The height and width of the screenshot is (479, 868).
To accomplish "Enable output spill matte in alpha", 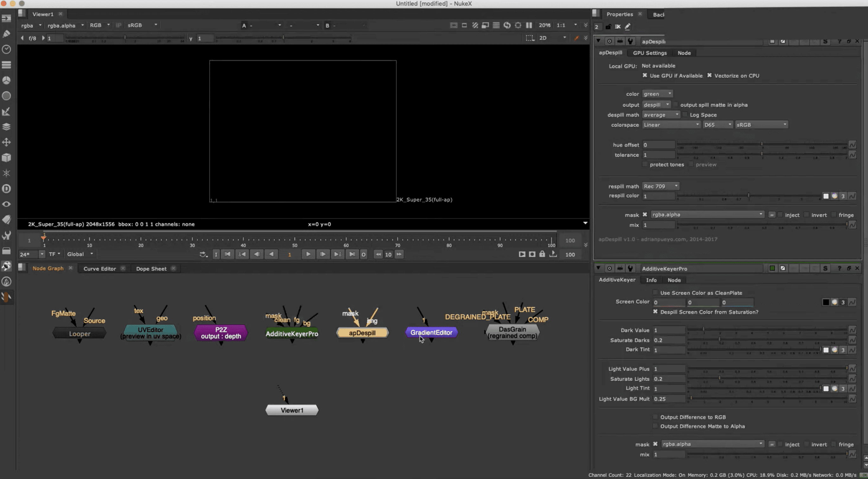I will [x=676, y=105].
